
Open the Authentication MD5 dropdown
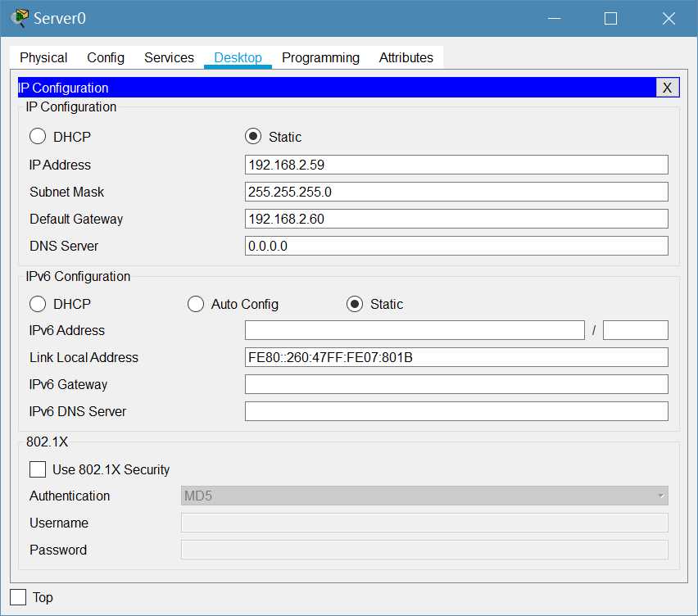(x=424, y=496)
